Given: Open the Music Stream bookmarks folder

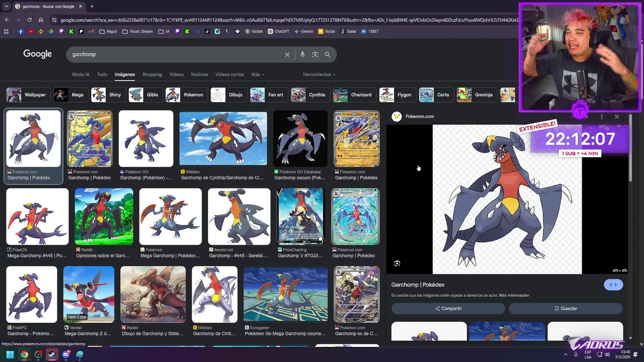Looking at the screenshot, I should (137, 31).
